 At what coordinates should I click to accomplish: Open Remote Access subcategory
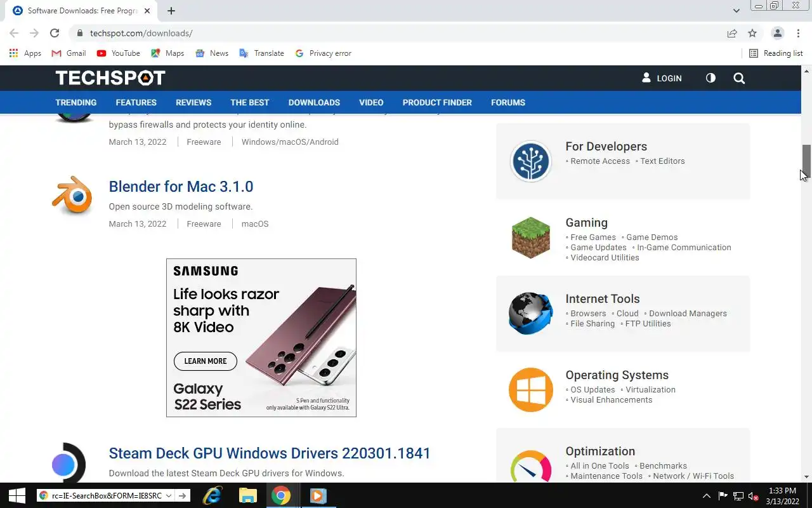click(x=600, y=161)
